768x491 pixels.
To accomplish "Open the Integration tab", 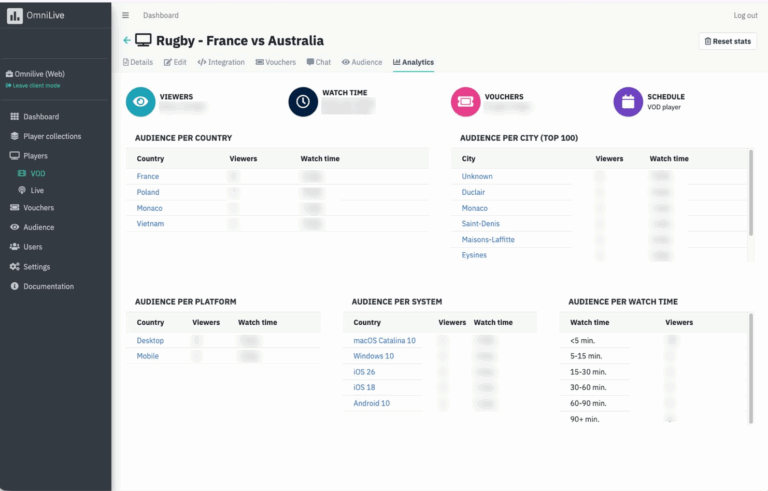I will (221, 62).
